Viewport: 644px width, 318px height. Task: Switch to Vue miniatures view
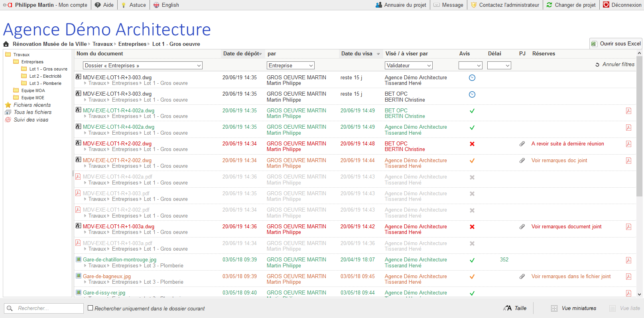point(574,308)
